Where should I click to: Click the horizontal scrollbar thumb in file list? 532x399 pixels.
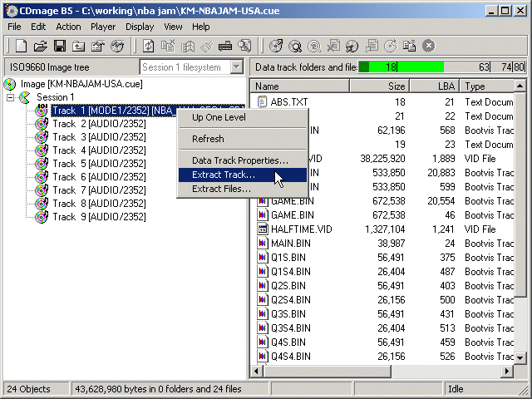point(328,372)
